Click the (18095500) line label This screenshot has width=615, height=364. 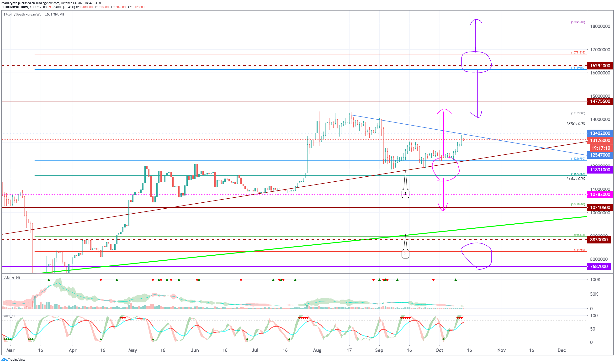(578, 22)
